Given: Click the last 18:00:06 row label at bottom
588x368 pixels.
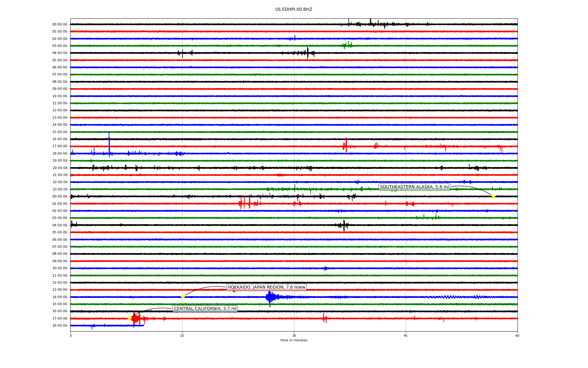Looking at the screenshot, I should click(60, 326).
